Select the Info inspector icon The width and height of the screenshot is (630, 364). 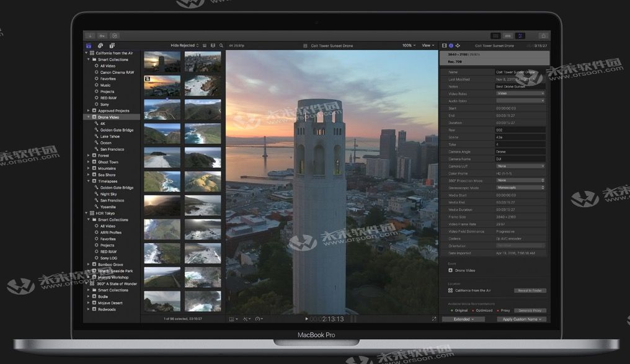pyautogui.click(x=451, y=46)
